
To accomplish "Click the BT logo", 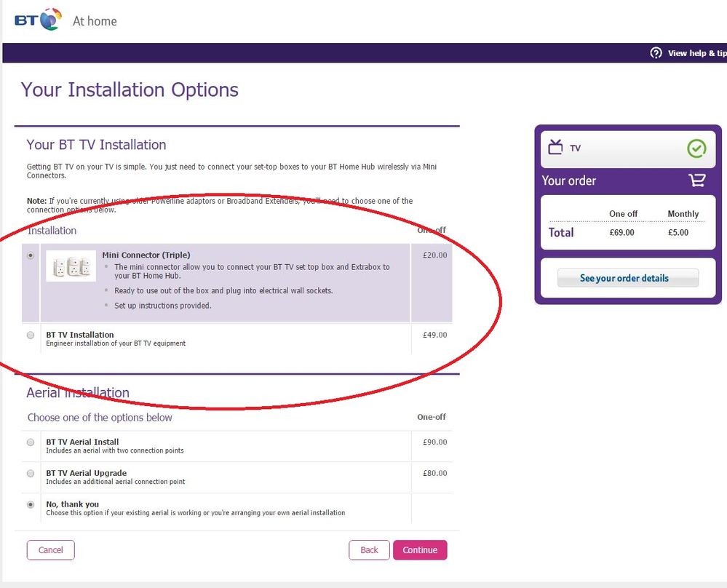I will [x=38, y=20].
